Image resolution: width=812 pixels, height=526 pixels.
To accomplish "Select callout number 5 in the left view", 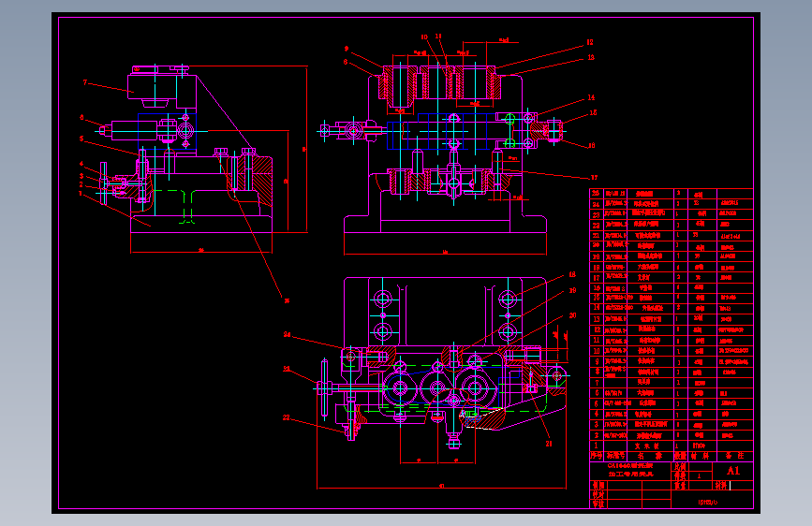I will [x=81, y=139].
